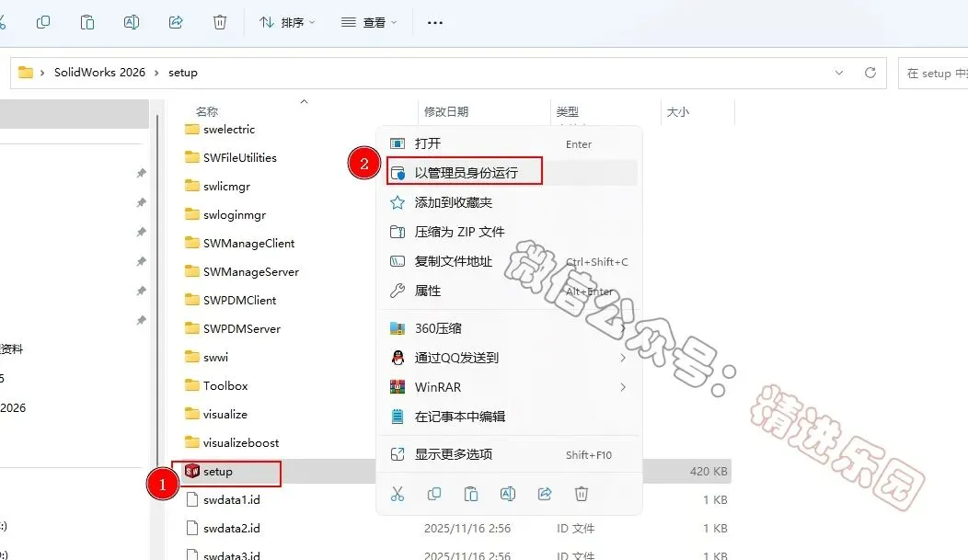
Task: Choose 压缩为 ZIP 文件 in context menu
Action: [507, 232]
